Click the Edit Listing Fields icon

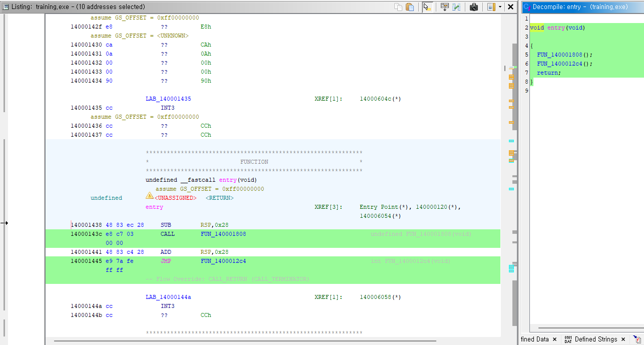tap(491, 7)
